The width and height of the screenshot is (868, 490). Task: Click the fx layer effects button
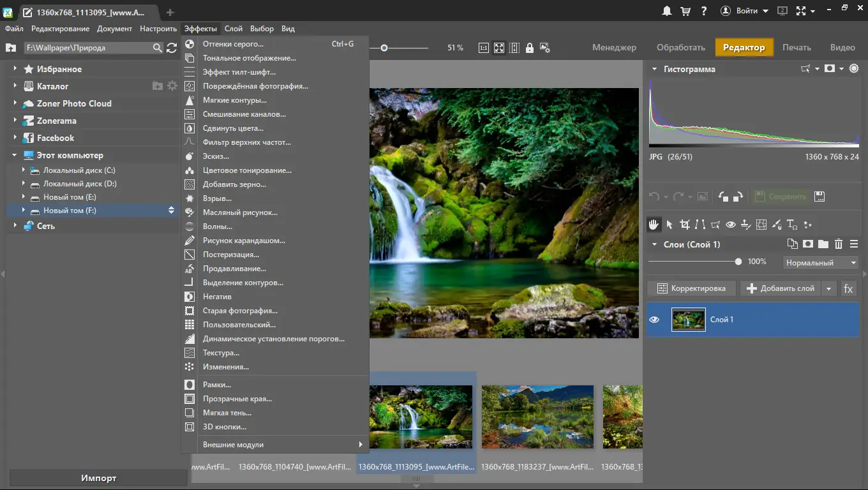(848, 288)
